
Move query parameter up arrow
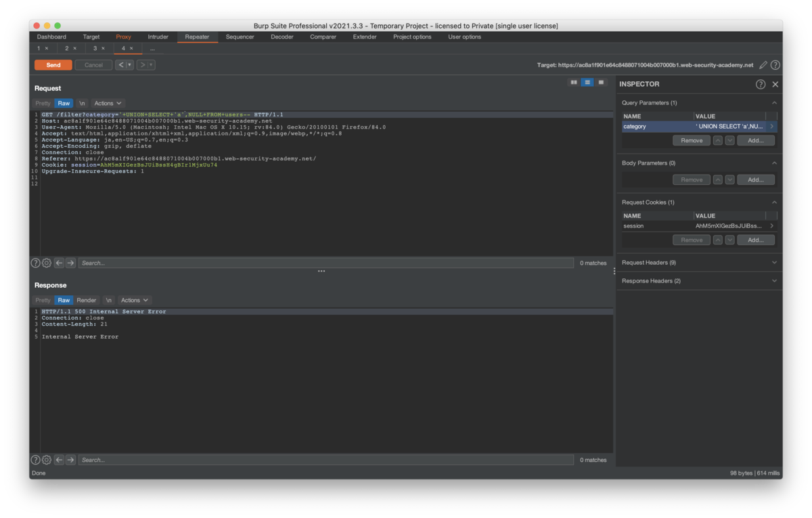click(x=718, y=140)
